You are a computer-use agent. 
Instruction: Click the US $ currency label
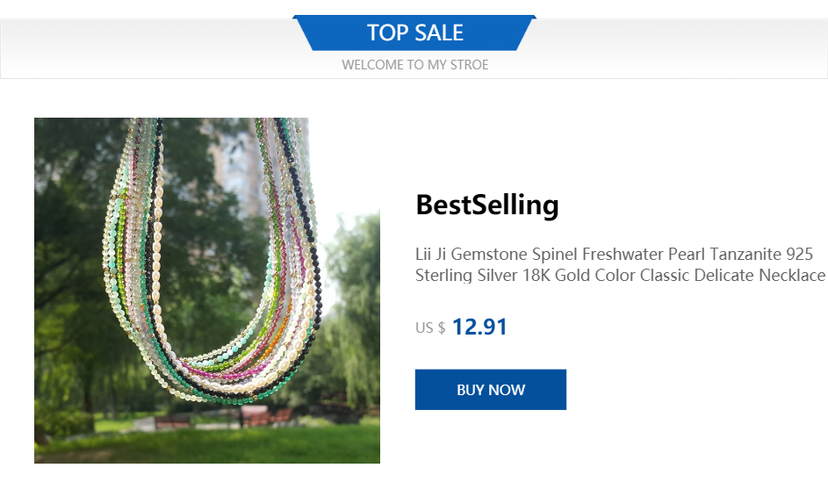pos(429,328)
